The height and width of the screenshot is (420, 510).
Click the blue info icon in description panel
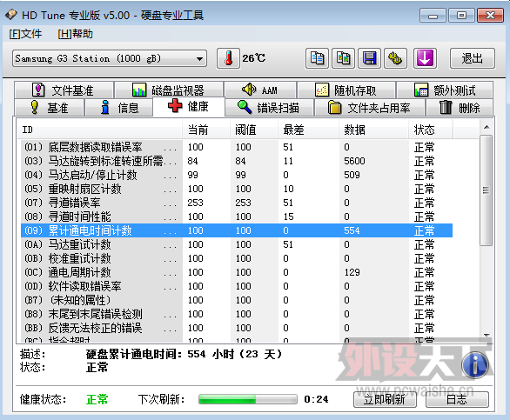[x=475, y=365]
